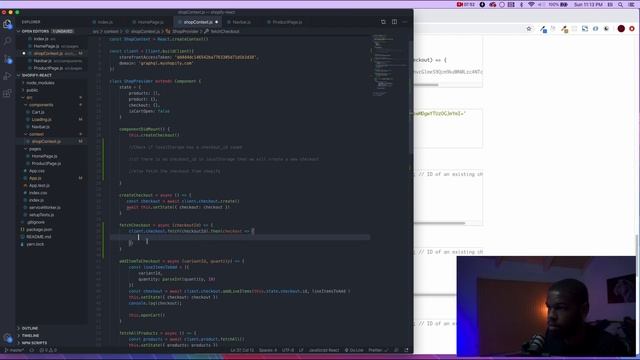Open the editor More Actions ellipsis menu
Screen dimensions: 640x360
(405, 22)
